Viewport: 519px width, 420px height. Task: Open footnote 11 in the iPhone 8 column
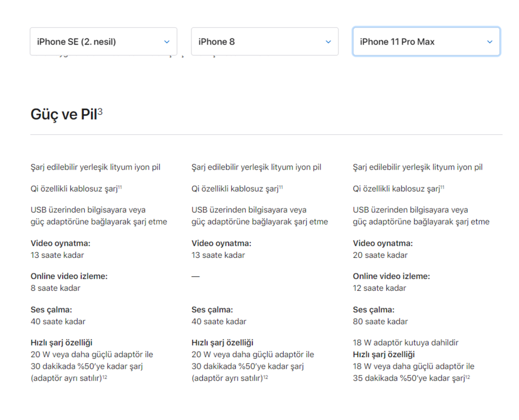(x=281, y=187)
